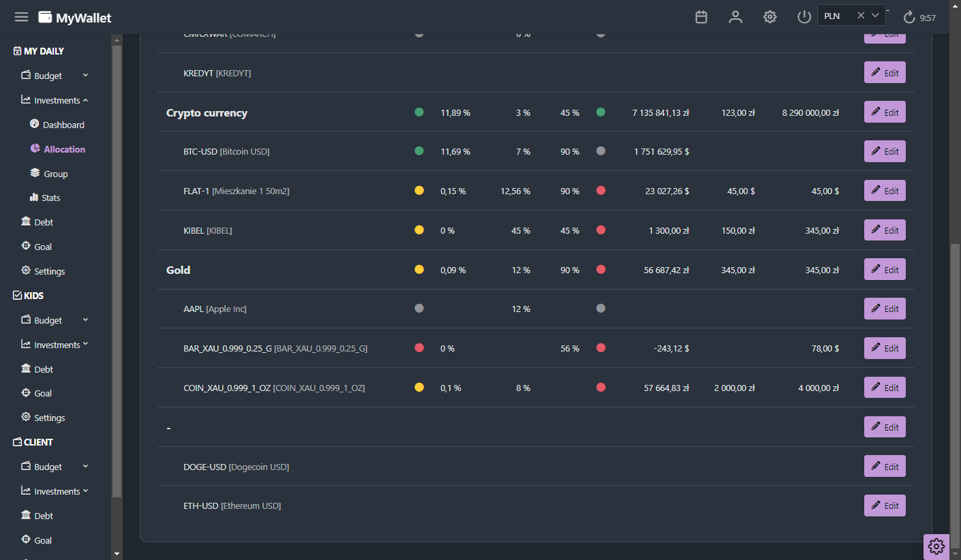Open the PLN currency dropdown arrow
The height and width of the screenshot is (560, 961).
point(876,15)
